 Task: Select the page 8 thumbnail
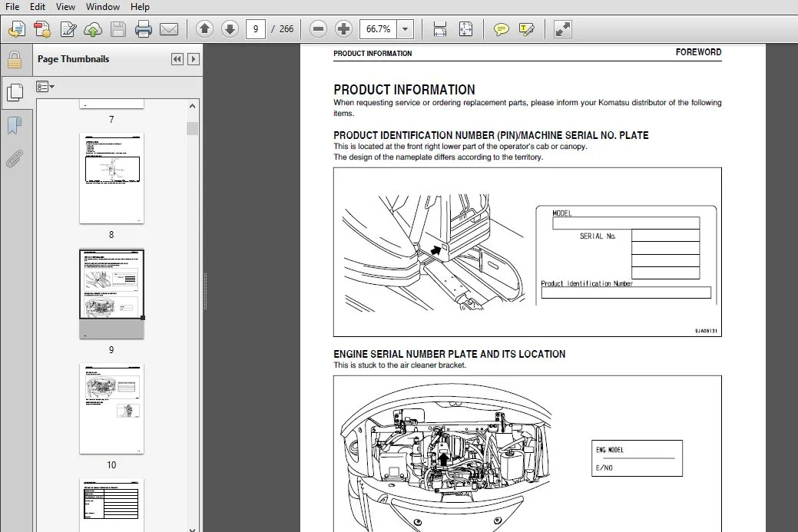click(111, 179)
